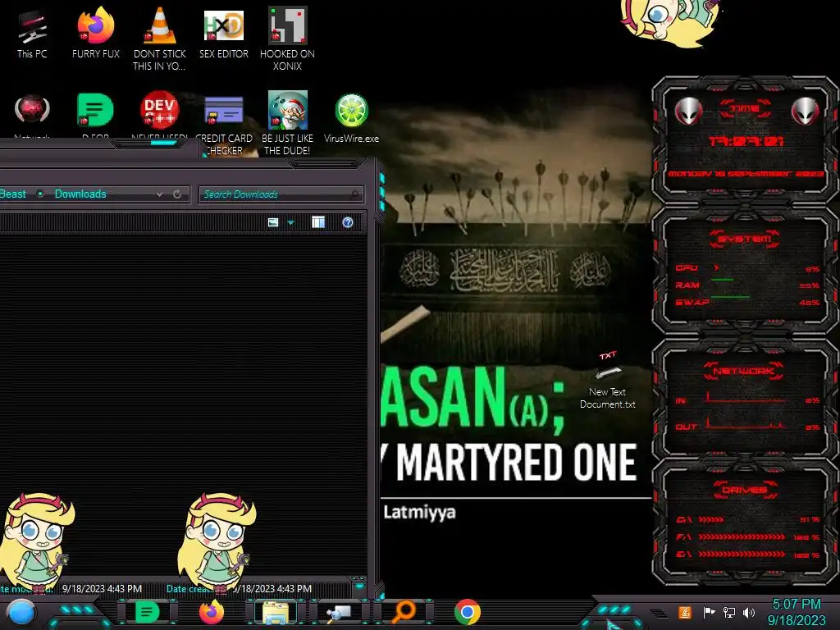
Task: Open the taskbar item with computer and arrow icon
Action: pyautogui.click(x=339, y=613)
